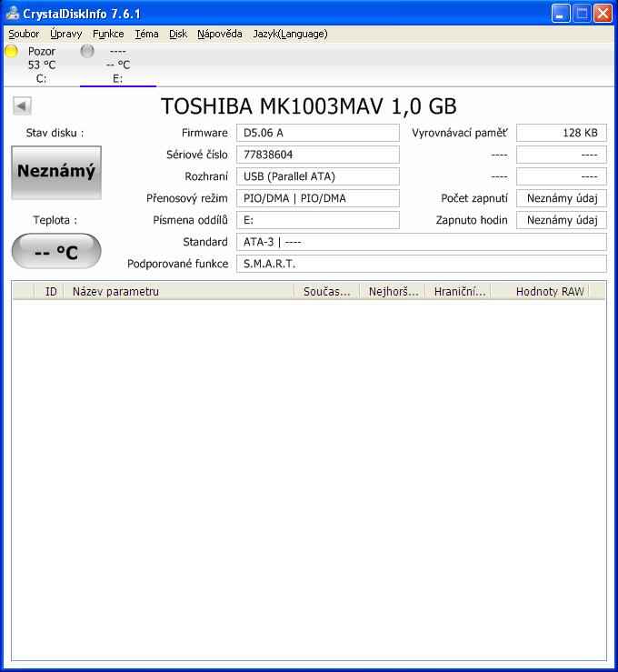This screenshot has height=672, width=618.
Task: Open the Soubor menu
Action: (x=24, y=34)
